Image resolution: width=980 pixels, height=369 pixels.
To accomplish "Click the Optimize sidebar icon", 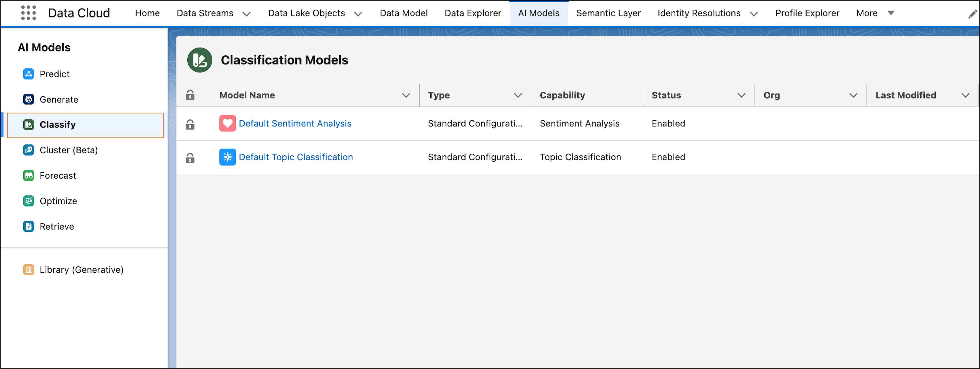I will pos(29,201).
